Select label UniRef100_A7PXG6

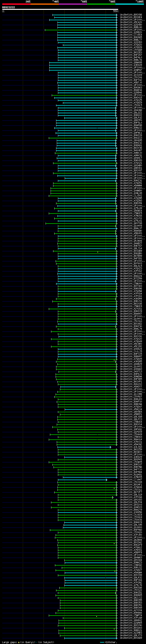coord(131,498)
